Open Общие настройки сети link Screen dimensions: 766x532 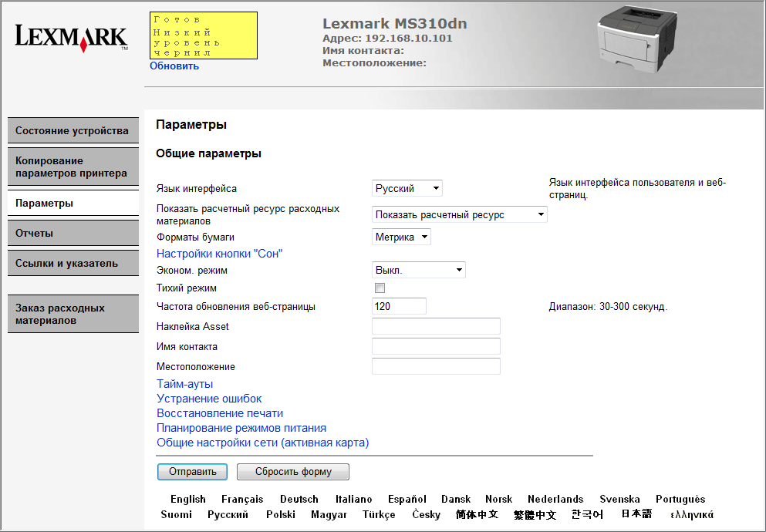[x=263, y=443]
